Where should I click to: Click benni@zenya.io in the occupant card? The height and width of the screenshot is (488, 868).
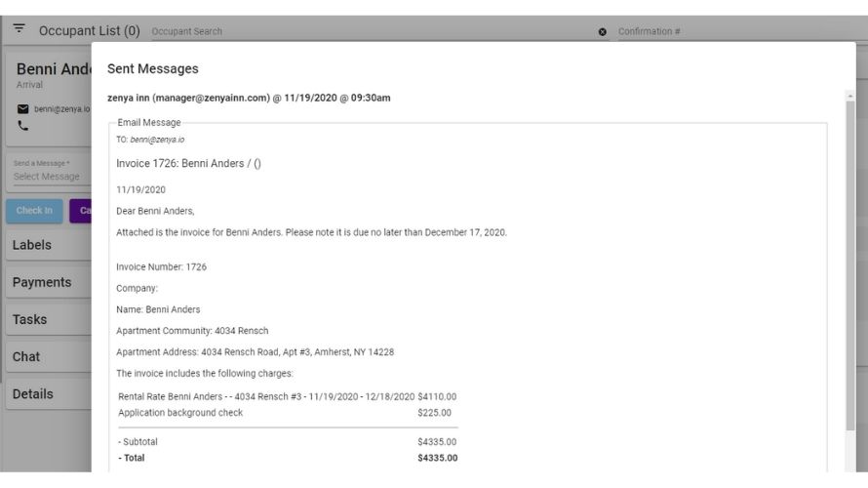[x=61, y=108]
